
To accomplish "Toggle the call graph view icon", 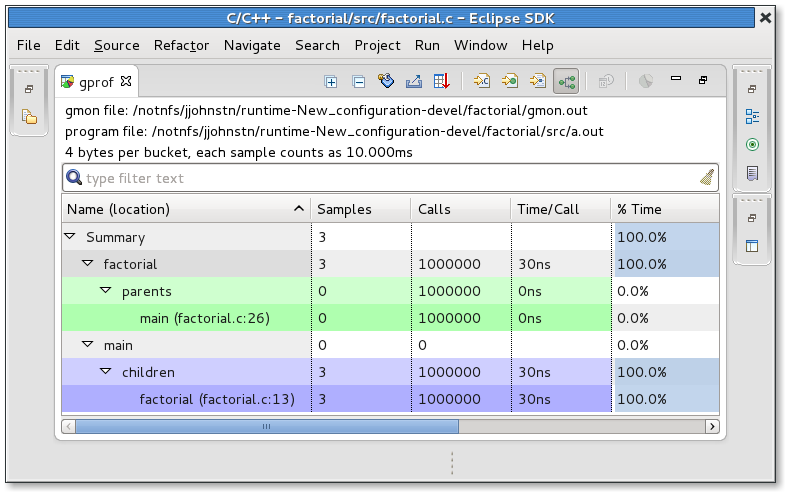I will (566, 81).
